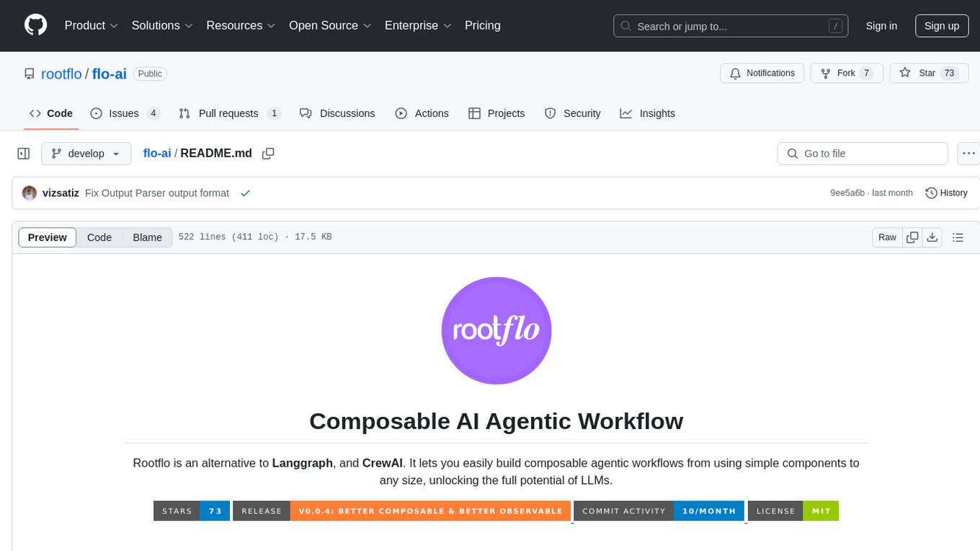Screen dimensions: 980x551
Task: Click the Commit Activity badge
Action: tap(659, 511)
